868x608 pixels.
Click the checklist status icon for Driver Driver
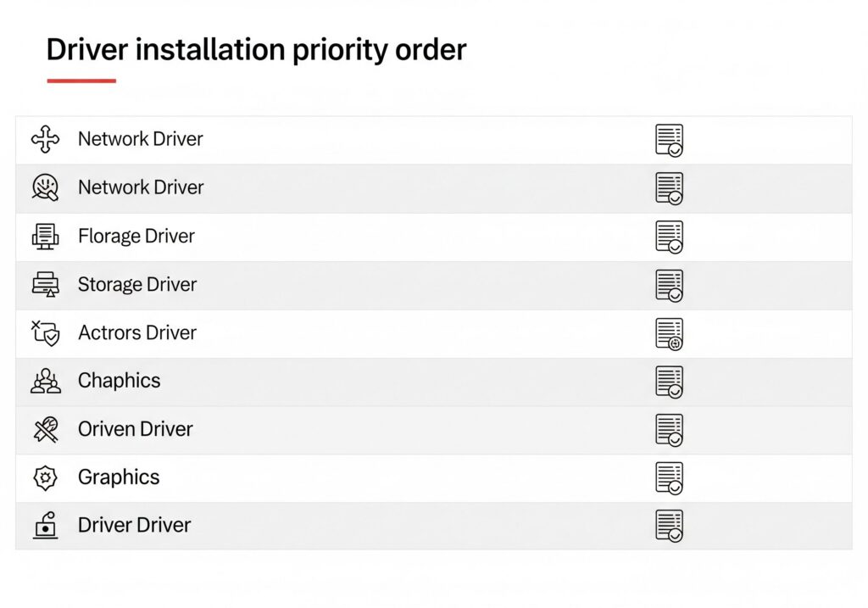(669, 526)
